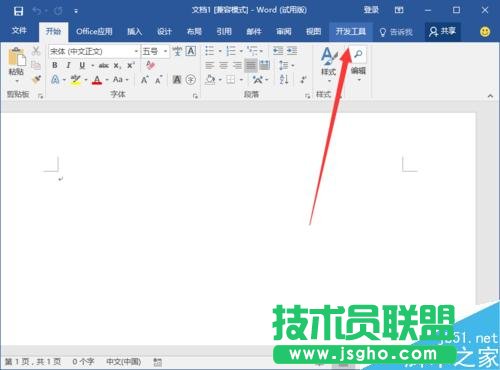Screen dimensions: 500x370
Task: Open the 字体 dialog launcher
Action: [x=195, y=96]
